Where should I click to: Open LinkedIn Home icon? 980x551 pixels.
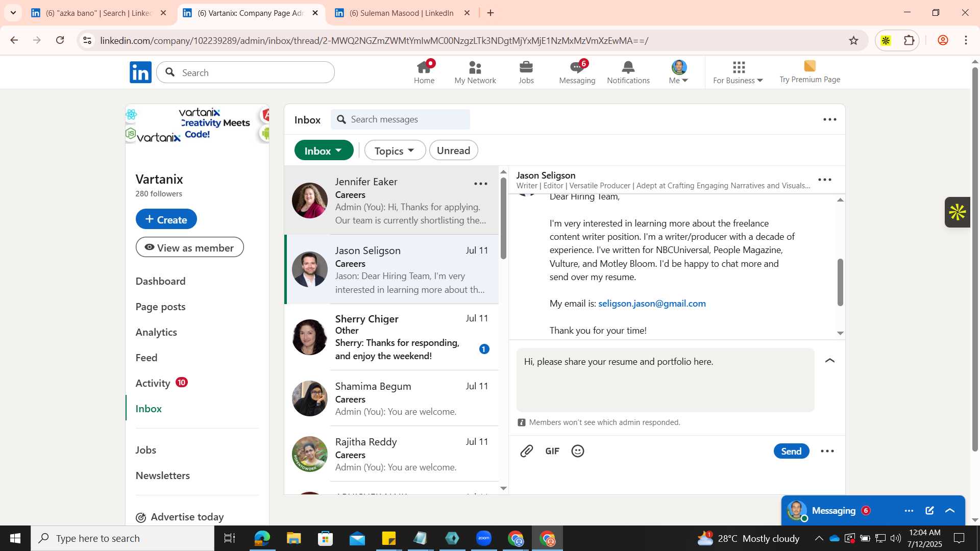tap(424, 72)
